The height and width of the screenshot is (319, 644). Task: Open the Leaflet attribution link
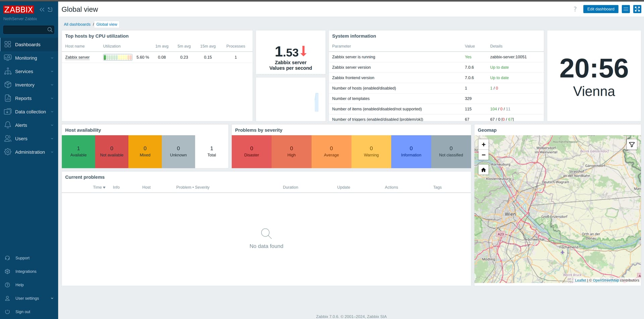coord(580,280)
